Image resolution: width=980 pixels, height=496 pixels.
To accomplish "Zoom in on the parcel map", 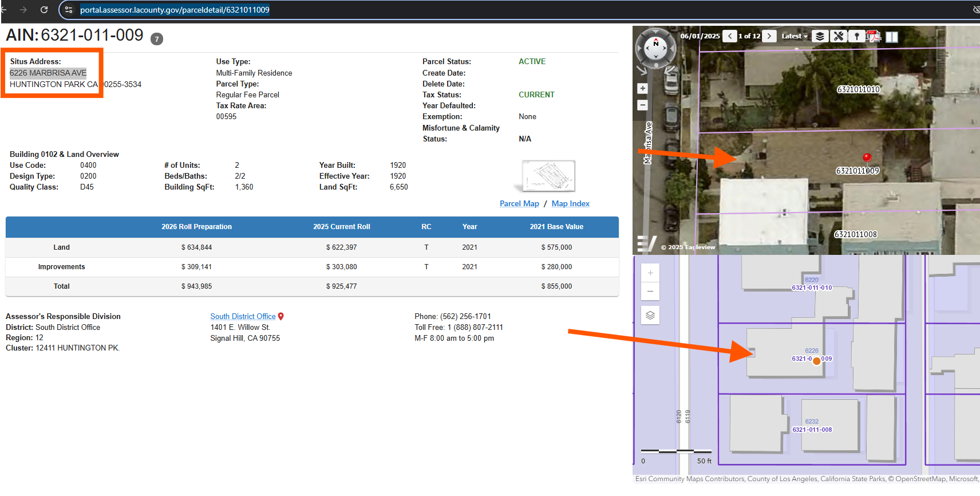I will pyautogui.click(x=650, y=273).
